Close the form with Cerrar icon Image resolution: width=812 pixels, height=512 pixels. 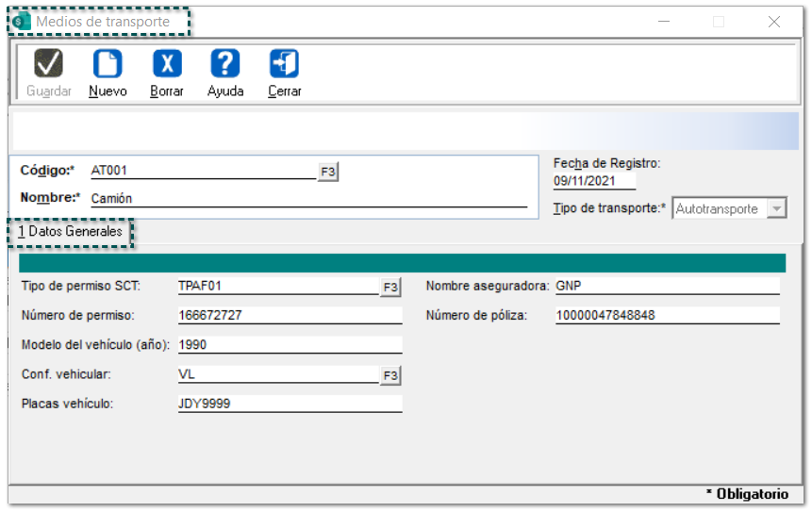tap(284, 64)
